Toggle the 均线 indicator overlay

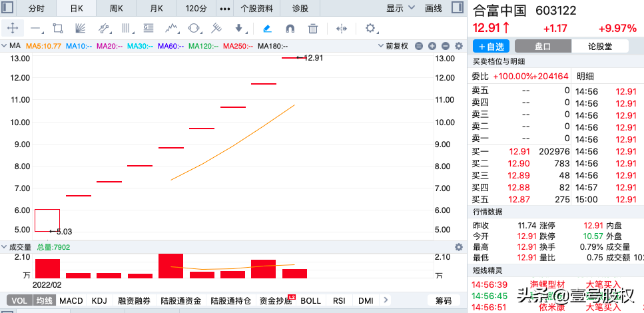[x=45, y=301]
